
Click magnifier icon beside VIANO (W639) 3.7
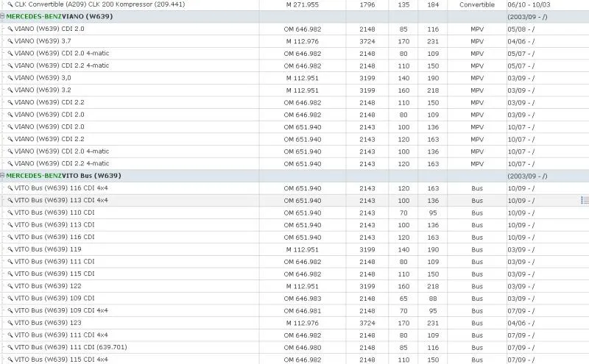click(x=10, y=41)
